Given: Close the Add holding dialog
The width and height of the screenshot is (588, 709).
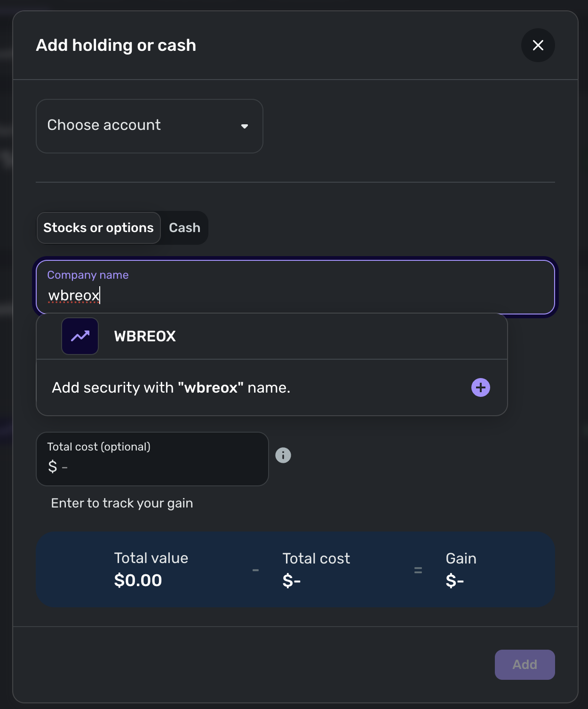Looking at the screenshot, I should click(x=538, y=45).
